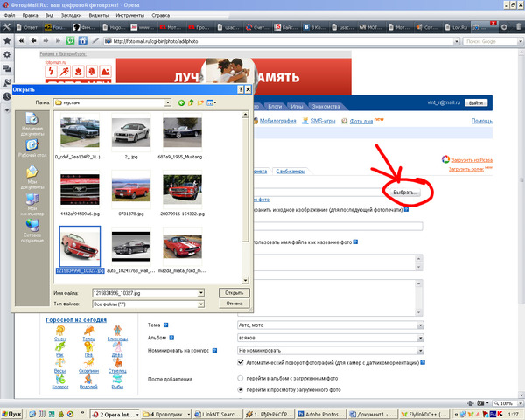This screenshot has width=525, height=420.
Task: Open Desktop in dialog places bar
Action: (32, 149)
